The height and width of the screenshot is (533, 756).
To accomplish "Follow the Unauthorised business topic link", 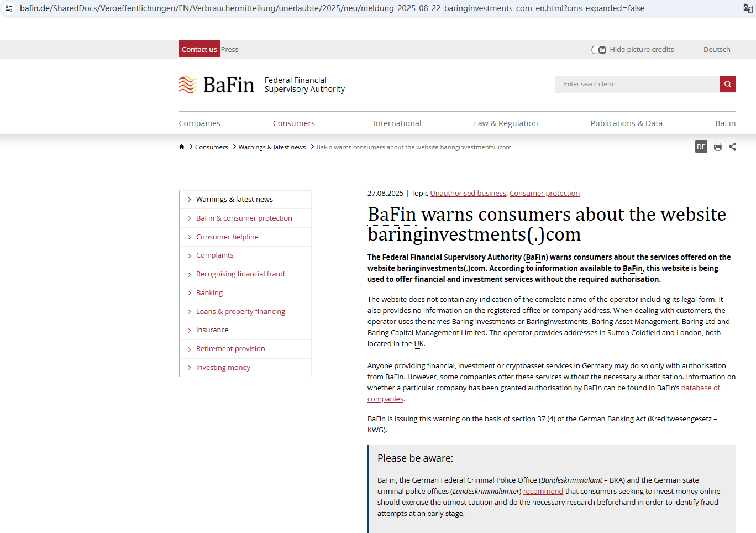I will tap(468, 194).
